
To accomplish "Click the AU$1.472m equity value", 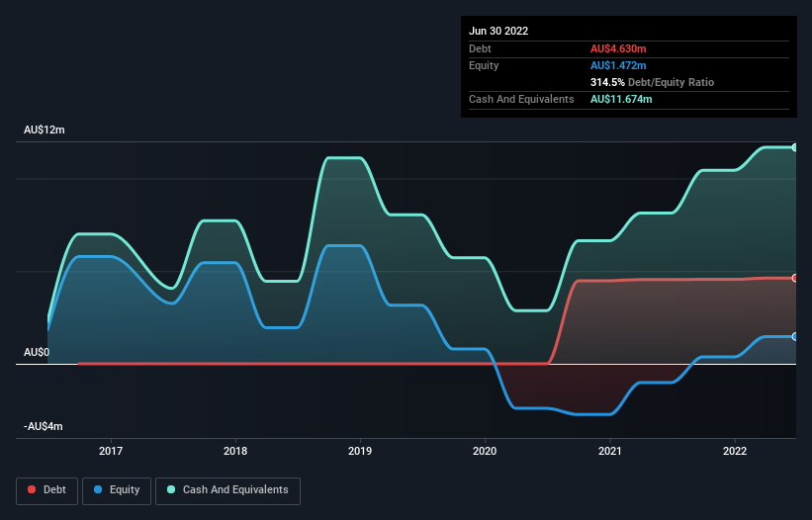I will pos(618,65).
